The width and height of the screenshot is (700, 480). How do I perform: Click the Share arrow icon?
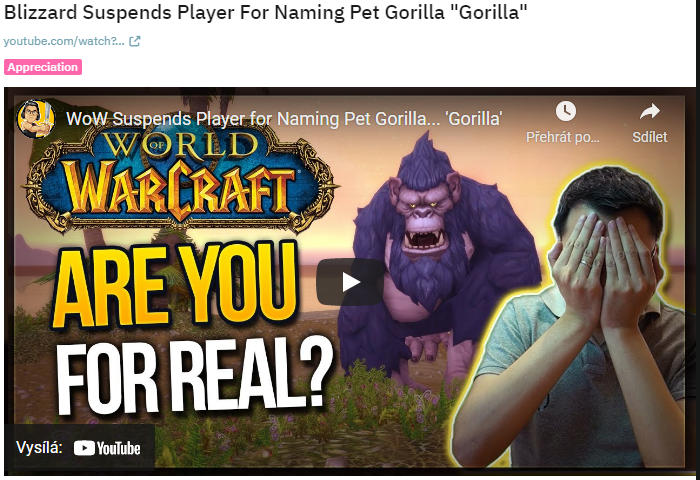coord(650,111)
